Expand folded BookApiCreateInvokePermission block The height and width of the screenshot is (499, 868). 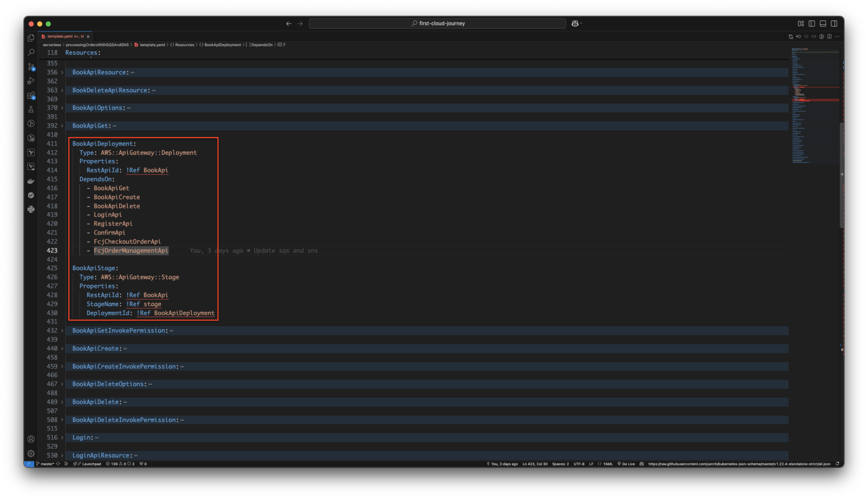(x=62, y=366)
